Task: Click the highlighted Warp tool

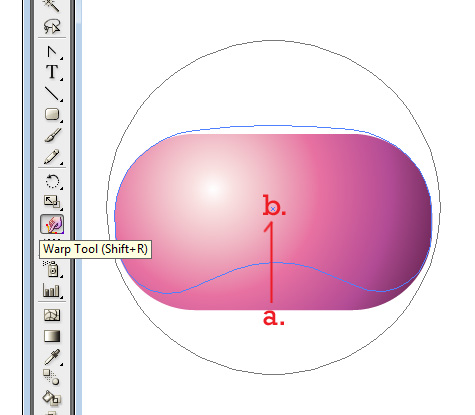Action: 52,224
